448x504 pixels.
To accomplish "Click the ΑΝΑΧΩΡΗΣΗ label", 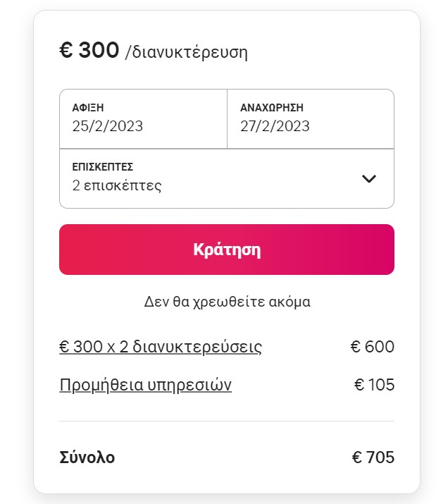I will tap(272, 108).
